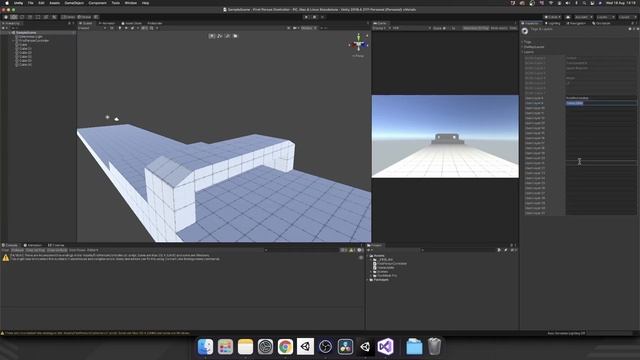
Task: Select FirstPersonController in Hierarchy
Action: pyautogui.click(x=34, y=41)
